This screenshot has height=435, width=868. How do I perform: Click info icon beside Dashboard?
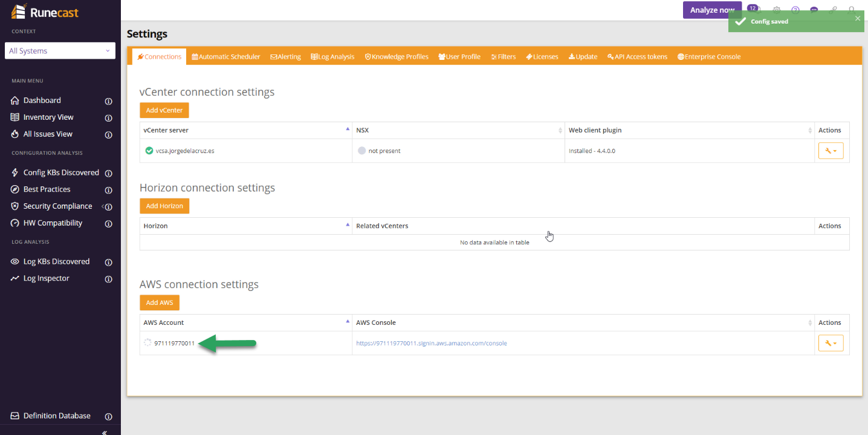[x=109, y=101]
